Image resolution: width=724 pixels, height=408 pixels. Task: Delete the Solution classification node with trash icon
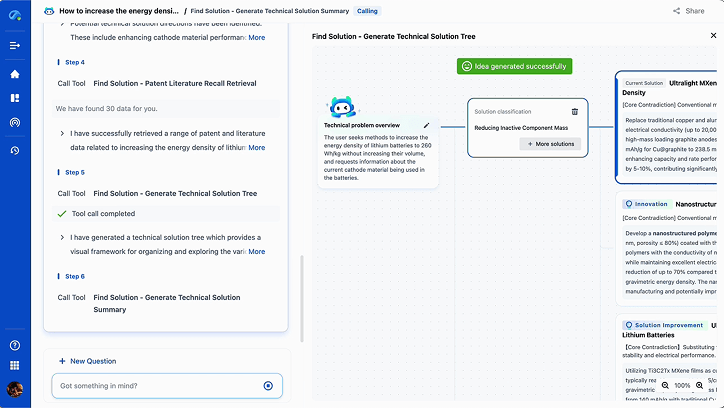tap(574, 112)
